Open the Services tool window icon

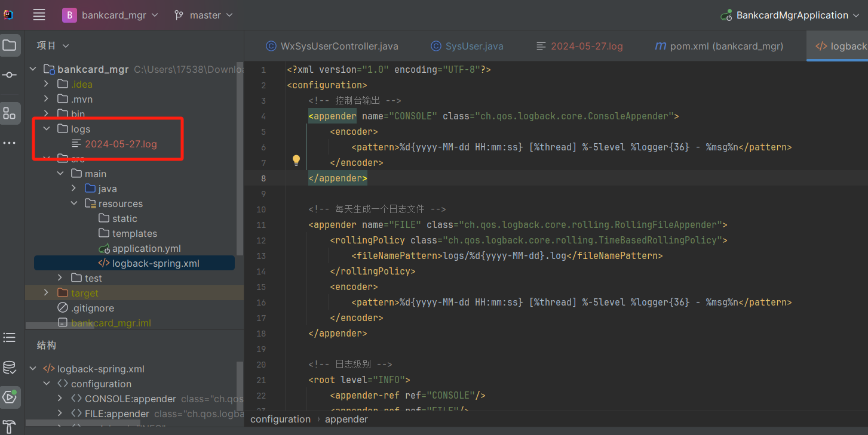[x=10, y=397]
